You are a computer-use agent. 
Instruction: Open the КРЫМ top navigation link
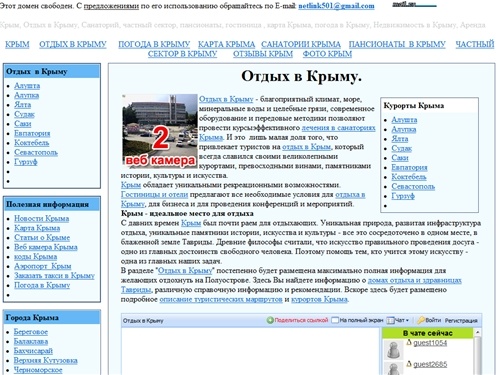pyautogui.click(x=17, y=44)
